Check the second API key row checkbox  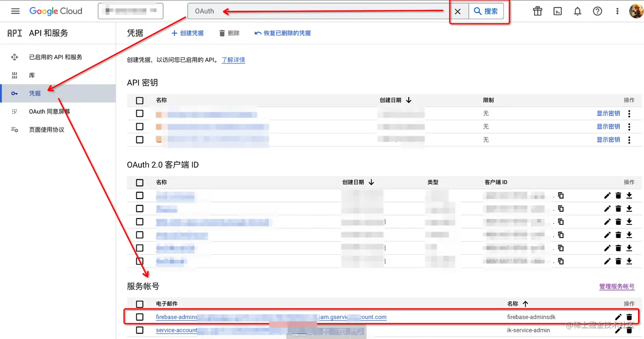tap(140, 126)
